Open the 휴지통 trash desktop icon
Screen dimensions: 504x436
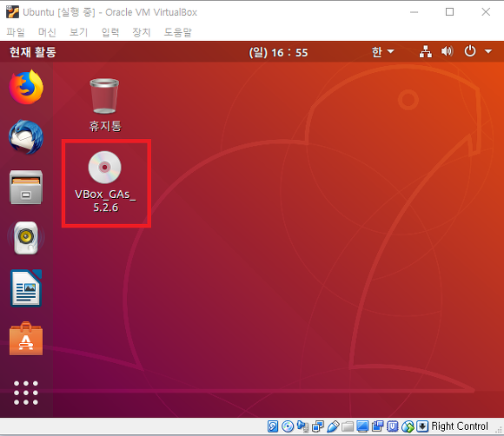pos(104,105)
